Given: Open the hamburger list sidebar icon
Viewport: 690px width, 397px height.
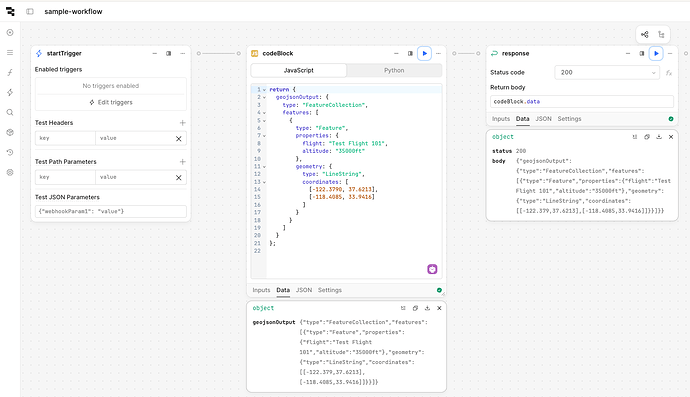Looking at the screenshot, I should 10,52.
